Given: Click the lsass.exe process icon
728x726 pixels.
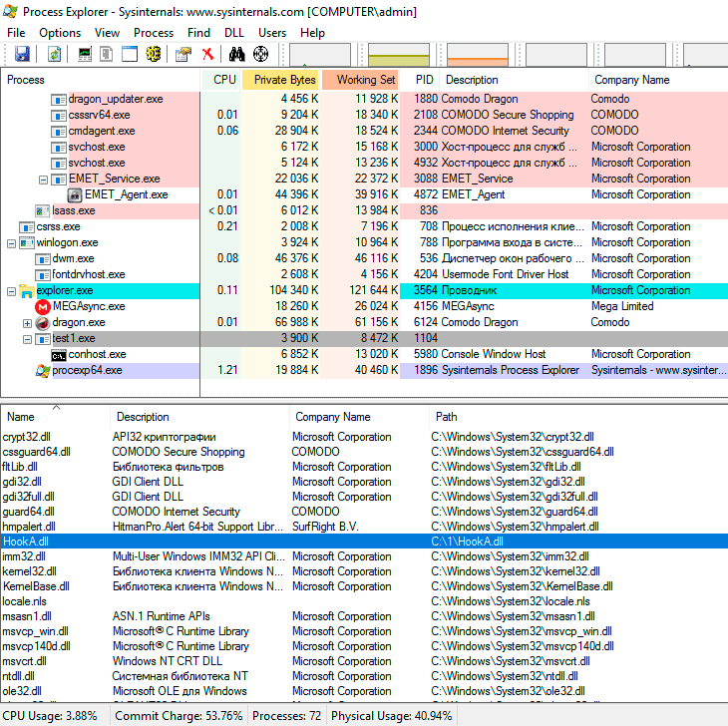Looking at the screenshot, I should [x=43, y=211].
